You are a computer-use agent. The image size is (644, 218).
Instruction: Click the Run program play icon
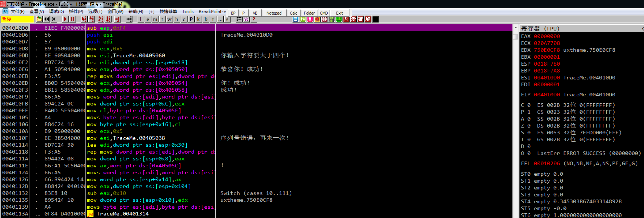[x=65, y=19]
